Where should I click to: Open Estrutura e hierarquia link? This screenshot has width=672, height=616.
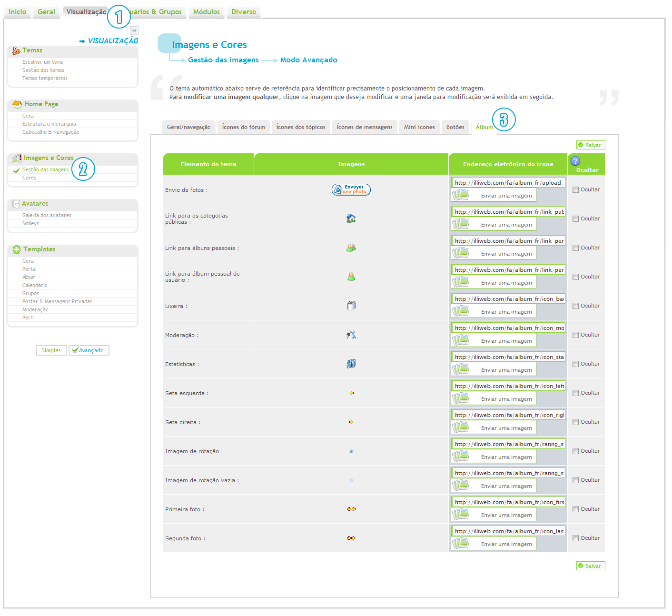click(x=49, y=124)
